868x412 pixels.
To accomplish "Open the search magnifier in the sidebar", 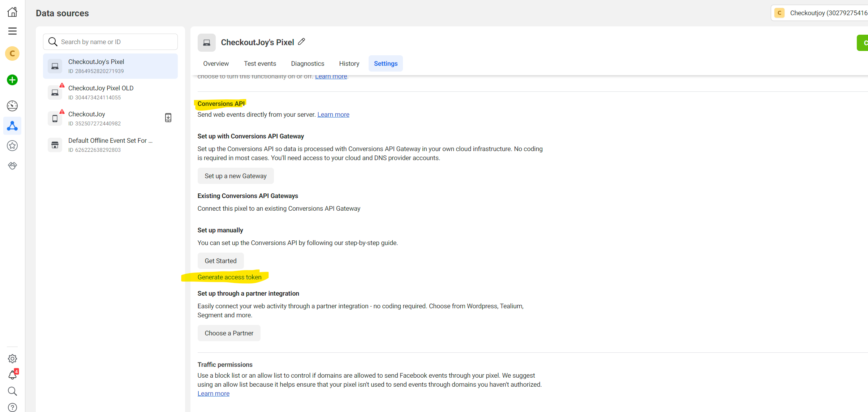I will tap(12, 391).
